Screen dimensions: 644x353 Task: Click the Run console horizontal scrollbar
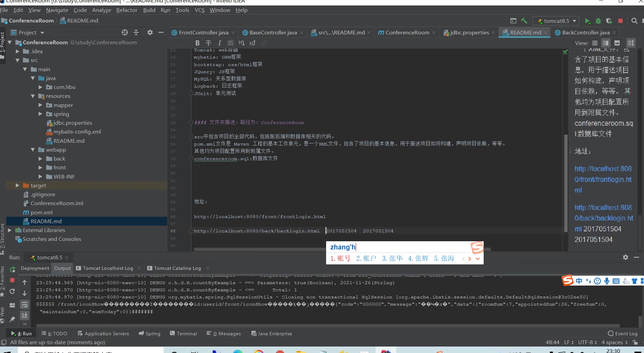(x=327, y=326)
